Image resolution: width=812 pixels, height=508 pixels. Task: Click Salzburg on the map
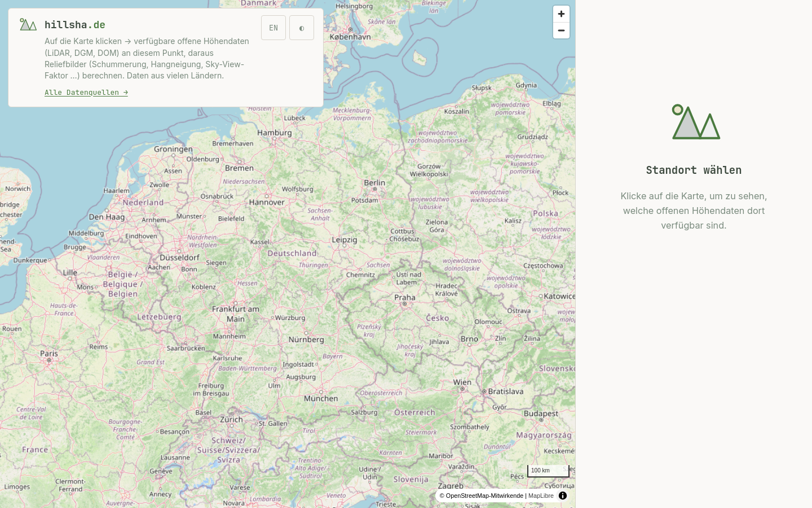point(364,412)
